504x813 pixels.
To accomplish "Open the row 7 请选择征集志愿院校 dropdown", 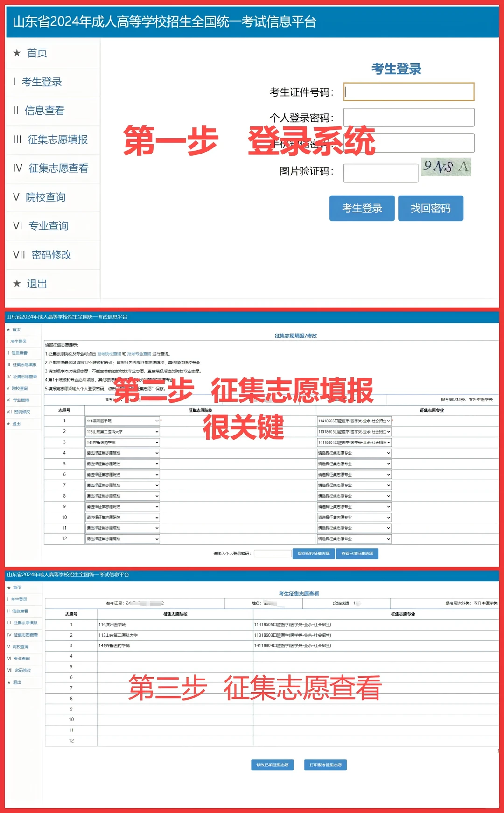I will (x=122, y=485).
